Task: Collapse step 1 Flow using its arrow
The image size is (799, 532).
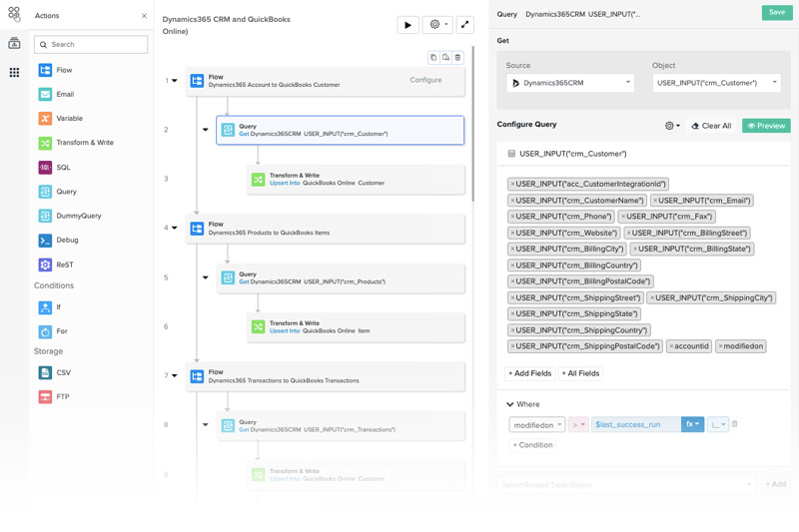Action: 175,81
